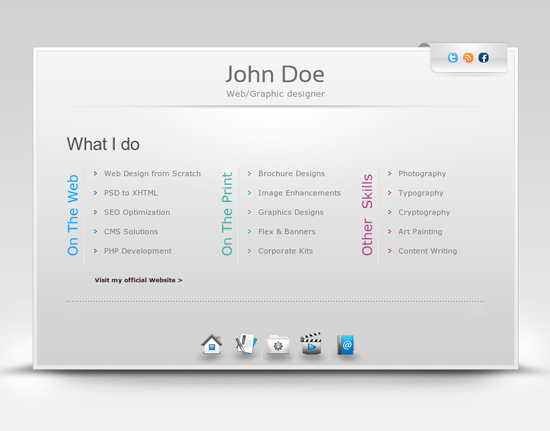The height and width of the screenshot is (431, 550).
Task: Select CMS Solutions item
Action: coord(131,231)
